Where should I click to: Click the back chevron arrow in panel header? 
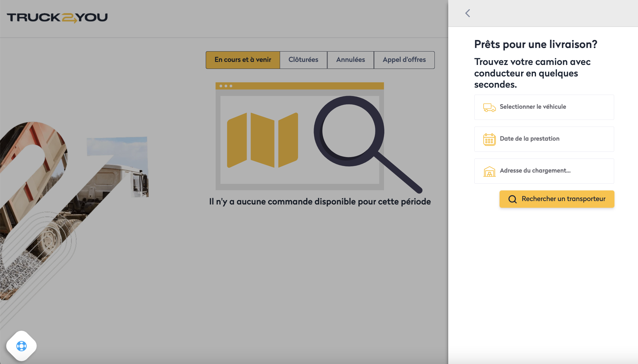pos(468,13)
